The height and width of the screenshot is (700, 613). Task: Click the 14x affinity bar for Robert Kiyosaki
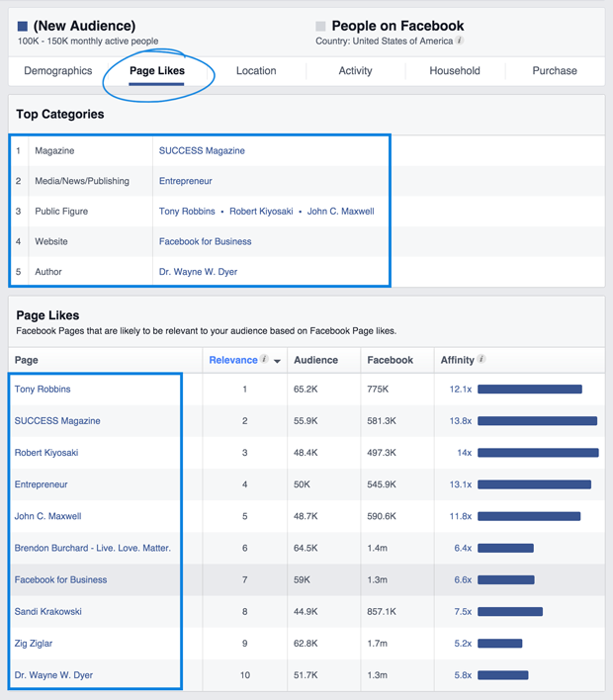tap(538, 453)
